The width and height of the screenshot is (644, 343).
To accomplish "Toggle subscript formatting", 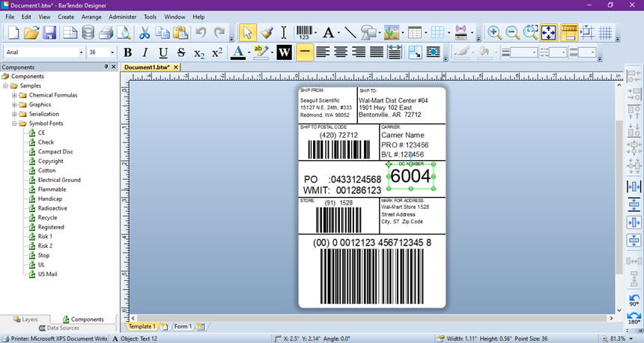I will [199, 52].
